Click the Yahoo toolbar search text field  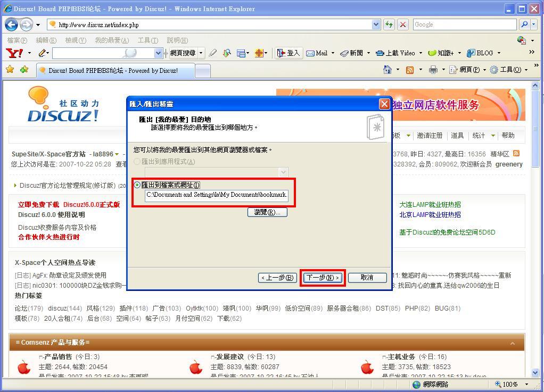point(103,53)
